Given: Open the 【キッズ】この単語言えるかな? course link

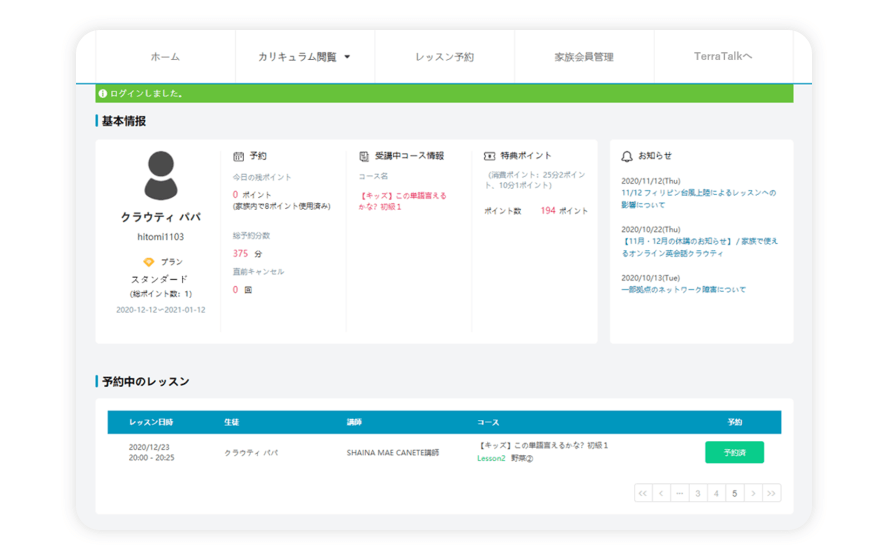Looking at the screenshot, I should [x=403, y=201].
